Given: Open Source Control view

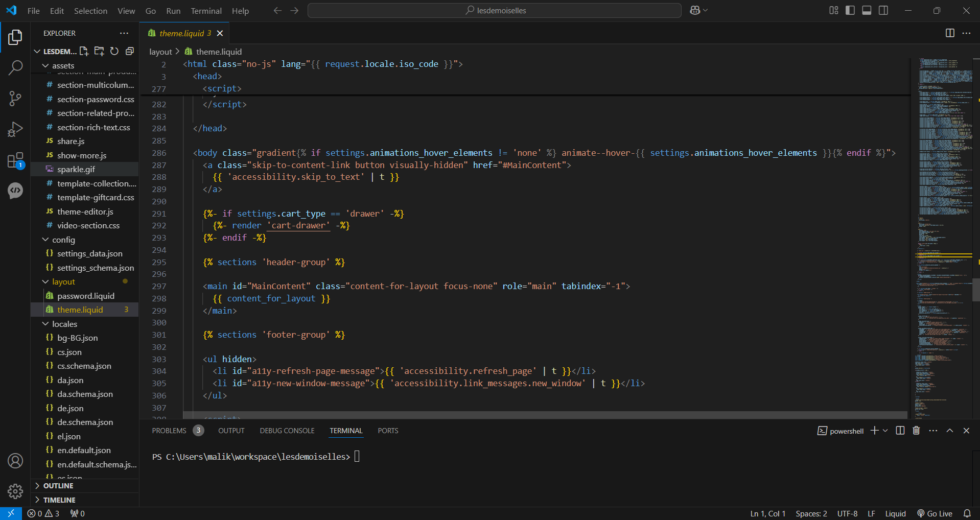Looking at the screenshot, I should 15,99.
